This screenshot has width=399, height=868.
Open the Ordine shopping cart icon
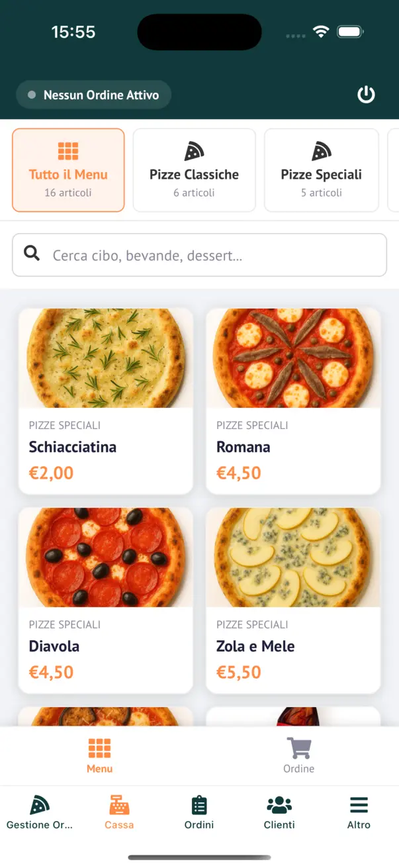pos(299,749)
